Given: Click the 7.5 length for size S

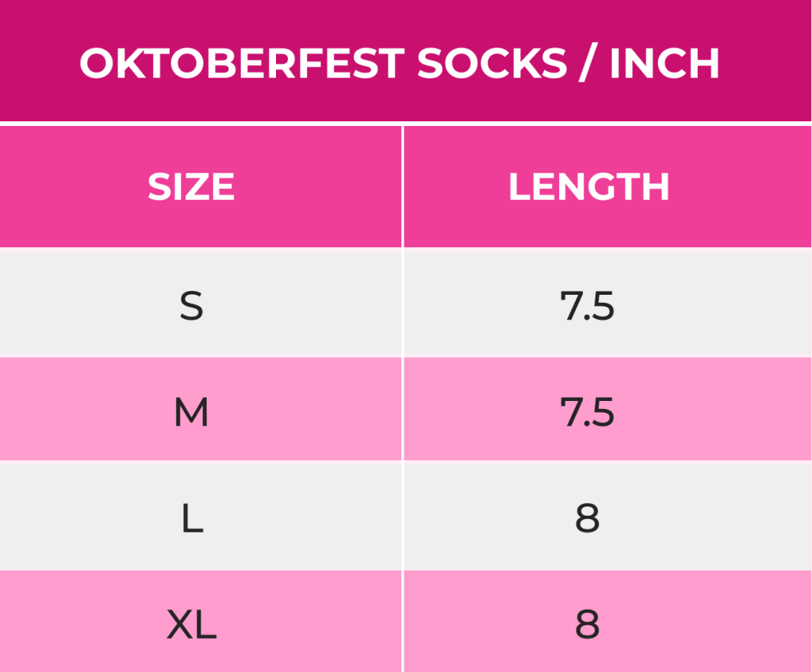Looking at the screenshot, I should point(588,306).
